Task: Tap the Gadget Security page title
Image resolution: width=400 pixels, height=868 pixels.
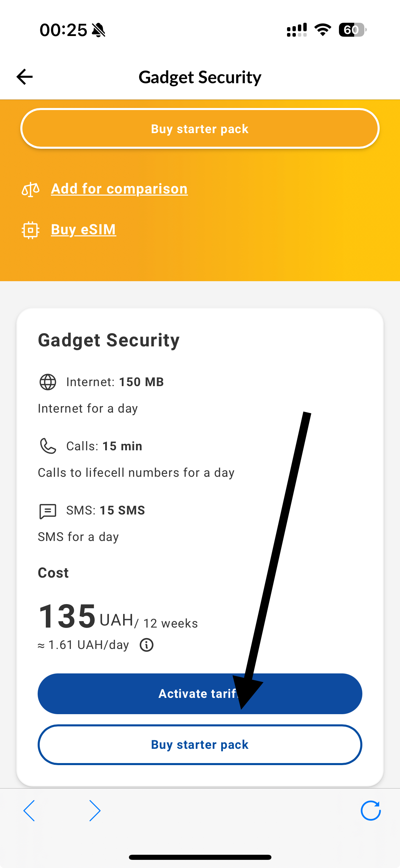Action: pos(200,77)
